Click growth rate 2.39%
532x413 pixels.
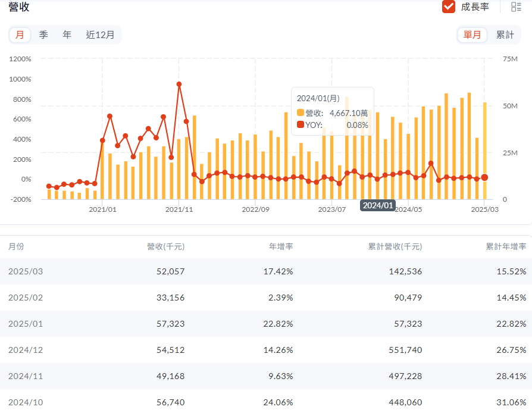[x=281, y=298]
